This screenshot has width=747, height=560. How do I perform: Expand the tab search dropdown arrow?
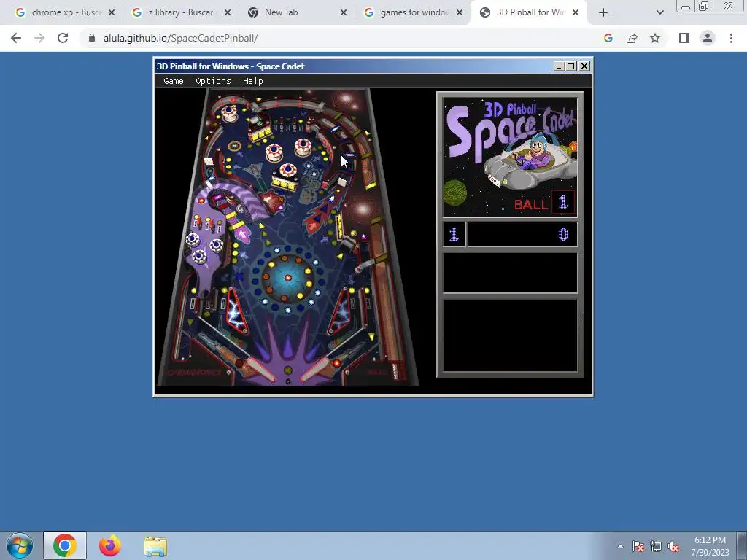[x=659, y=12]
